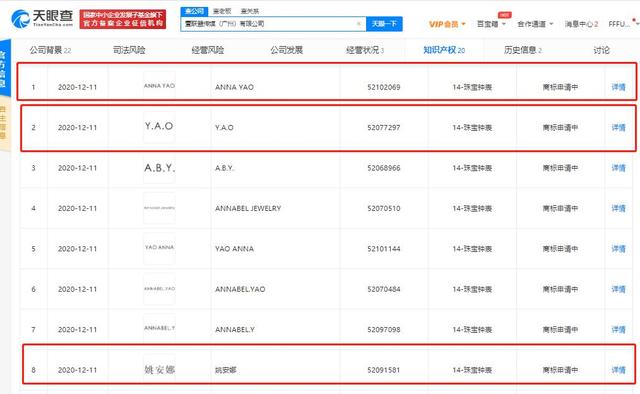
Task: Open the ANNA YAO trademark thumbnail
Action: click(159, 86)
